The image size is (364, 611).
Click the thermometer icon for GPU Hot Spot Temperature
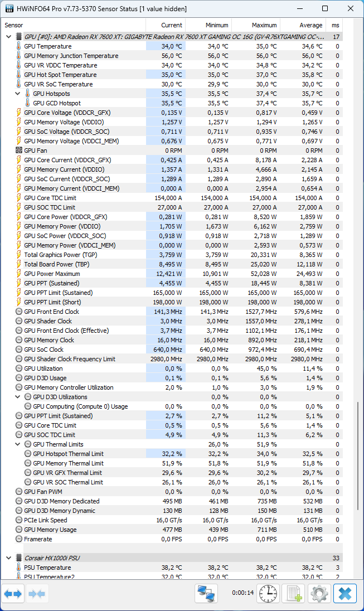(18, 75)
